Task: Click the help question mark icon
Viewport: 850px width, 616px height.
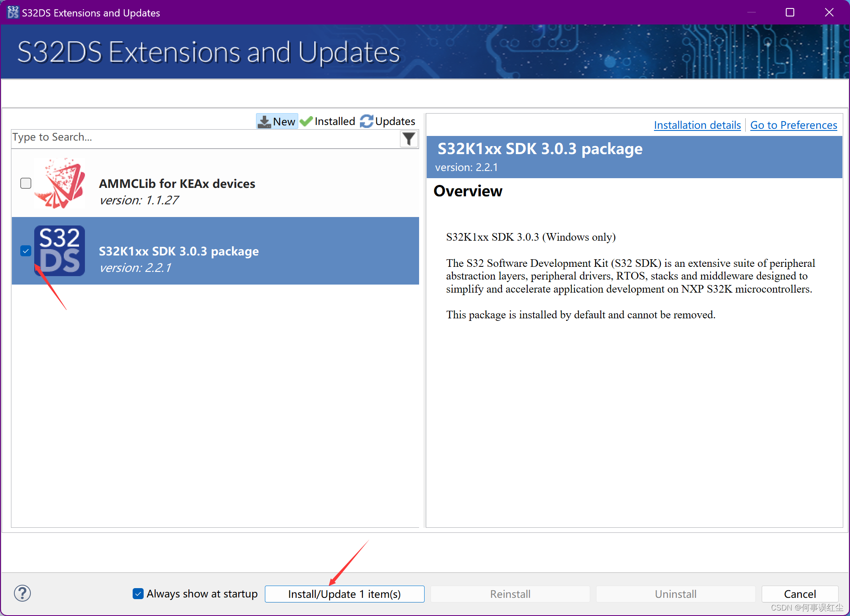Action: pyautogui.click(x=22, y=593)
